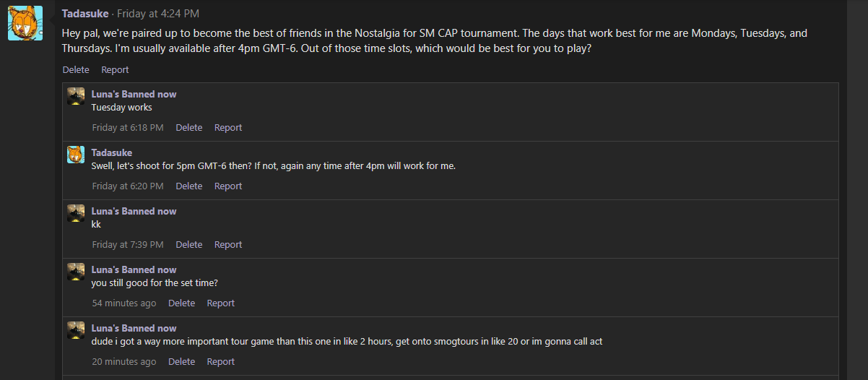This screenshot has width=868, height=380.
Task: Report the comment posted 54 minutes ago
Action: pyautogui.click(x=220, y=303)
